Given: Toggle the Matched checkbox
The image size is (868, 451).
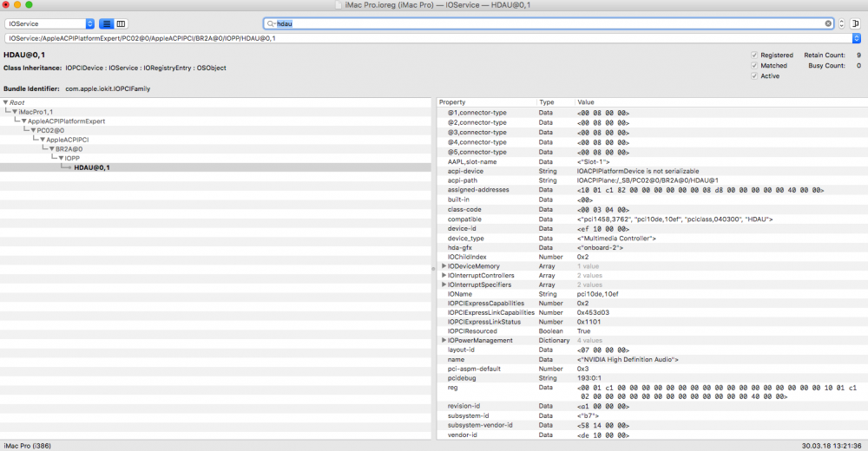Looking at the screenshot, I should click(754, 66).
